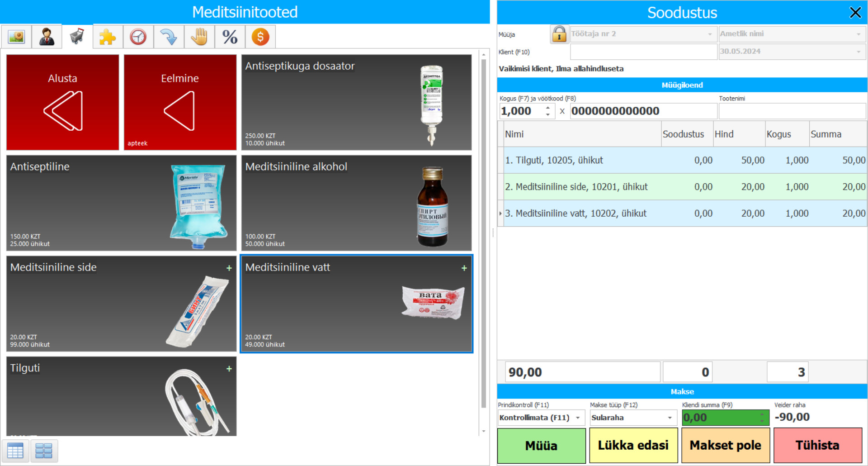Click the picture icon in the toolbar
The image size is (868, 466).
pos(16,37)
